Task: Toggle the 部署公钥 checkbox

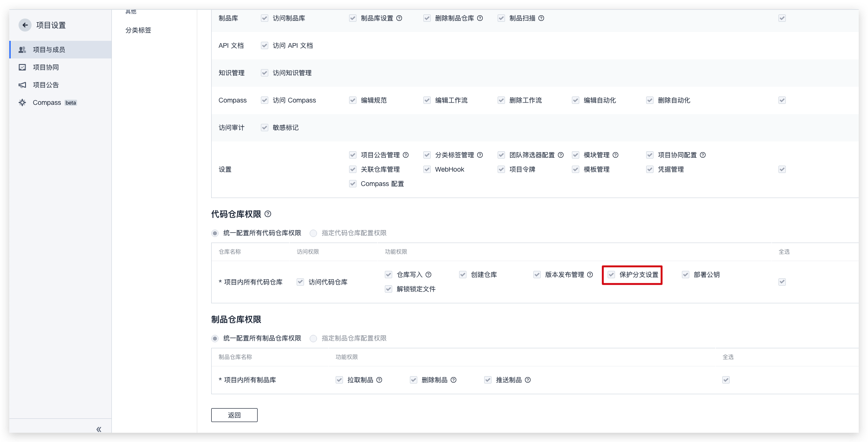Action: click(686, 275)
